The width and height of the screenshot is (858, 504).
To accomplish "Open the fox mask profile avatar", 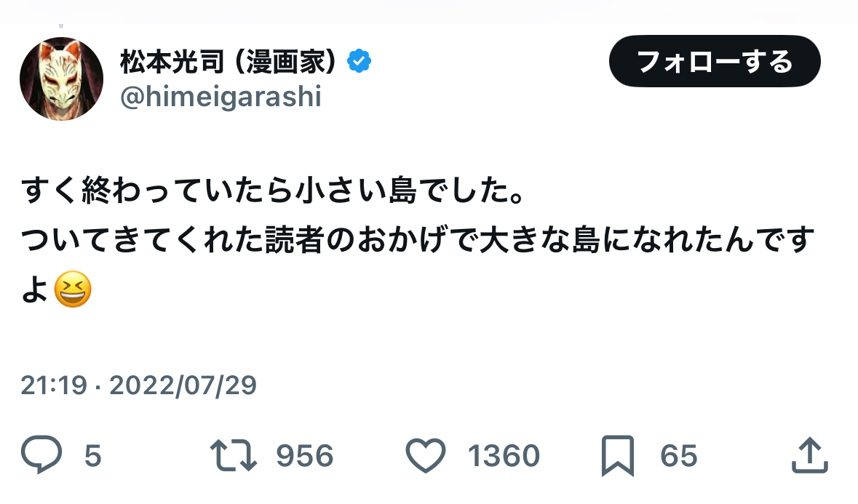I will pos(61,79).
